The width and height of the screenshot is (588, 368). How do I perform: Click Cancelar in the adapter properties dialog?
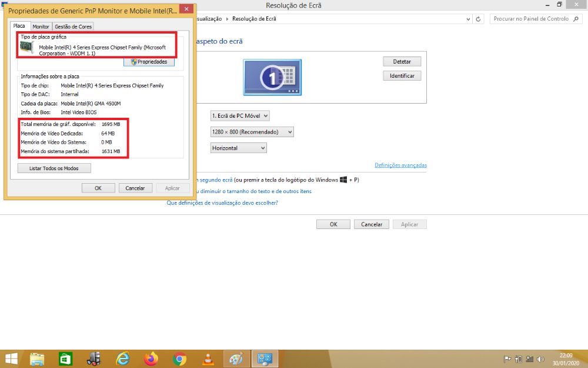(135, 188)
